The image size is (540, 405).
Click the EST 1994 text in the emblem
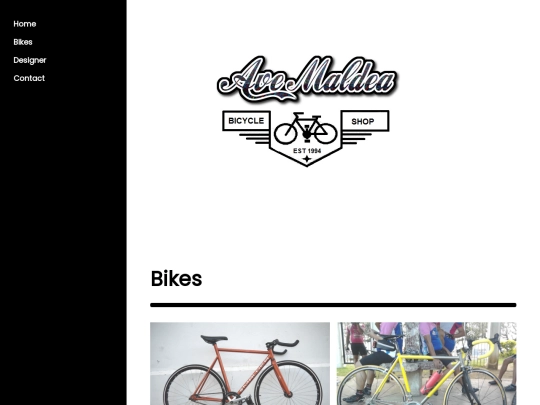coord(307,150)
